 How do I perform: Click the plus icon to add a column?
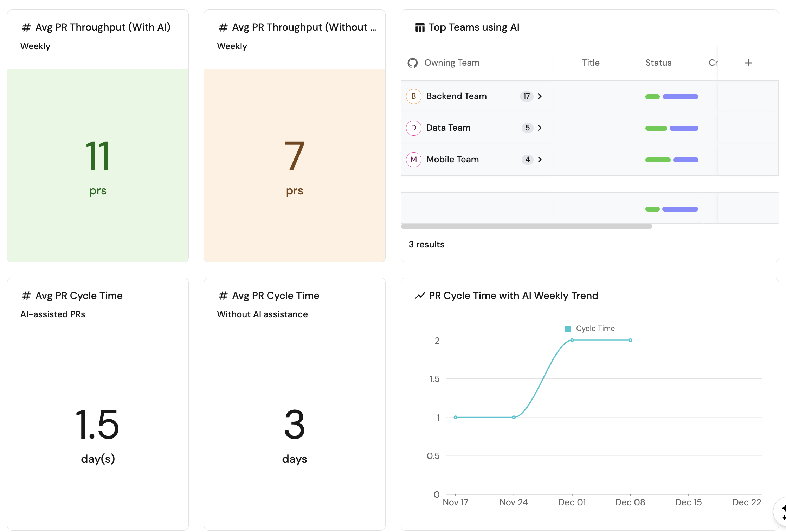pyautogui.click(x=748, y=63)
